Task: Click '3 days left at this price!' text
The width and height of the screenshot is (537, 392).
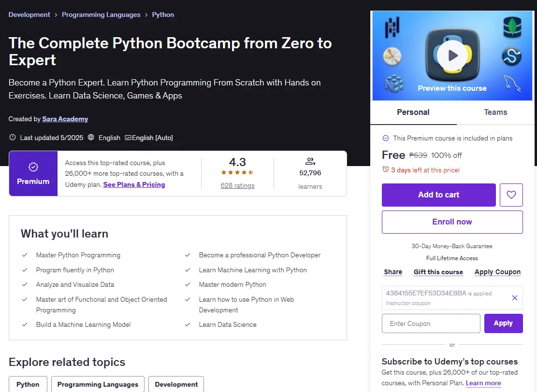Action: coord(425,170)
